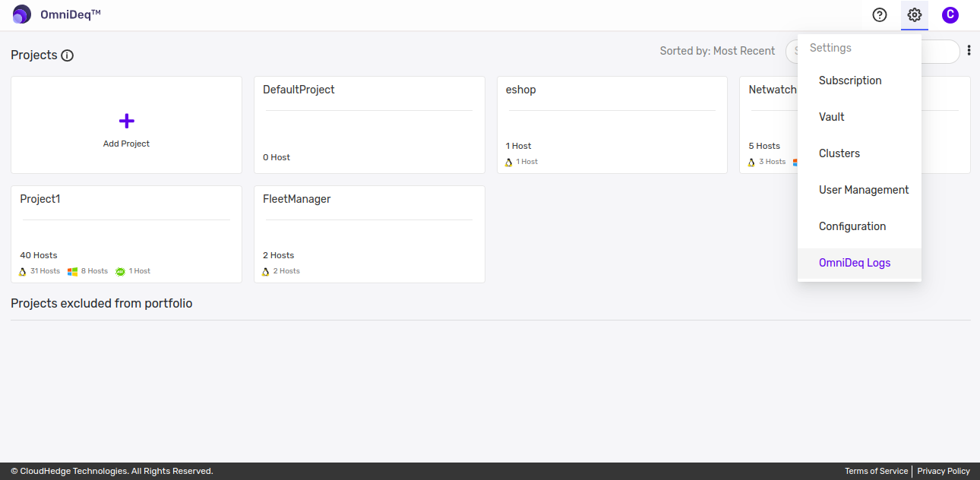Click 'Projects excluded from portfolio' heading
Viewport: 980px width, 480px height.
102,304
